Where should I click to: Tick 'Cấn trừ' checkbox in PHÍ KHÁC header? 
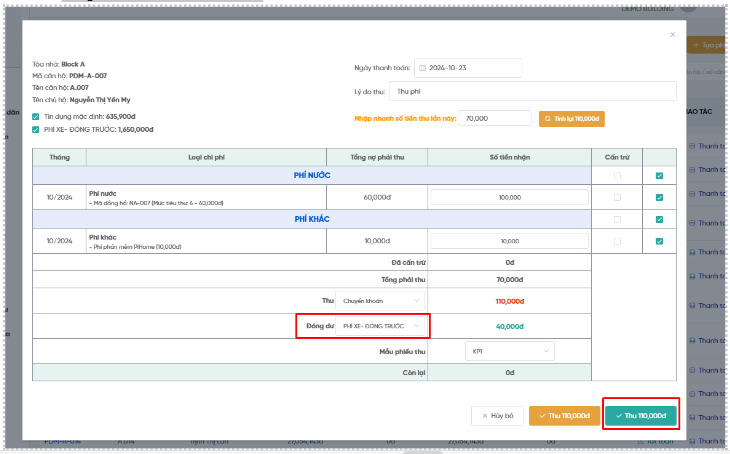(617, 219)
